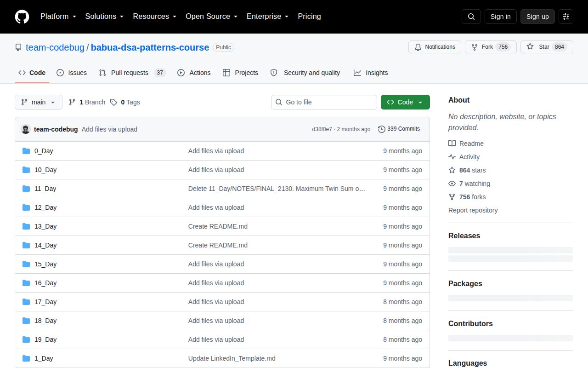
Task: Click the Readme book icon
Action: click(x=452, y=144)
